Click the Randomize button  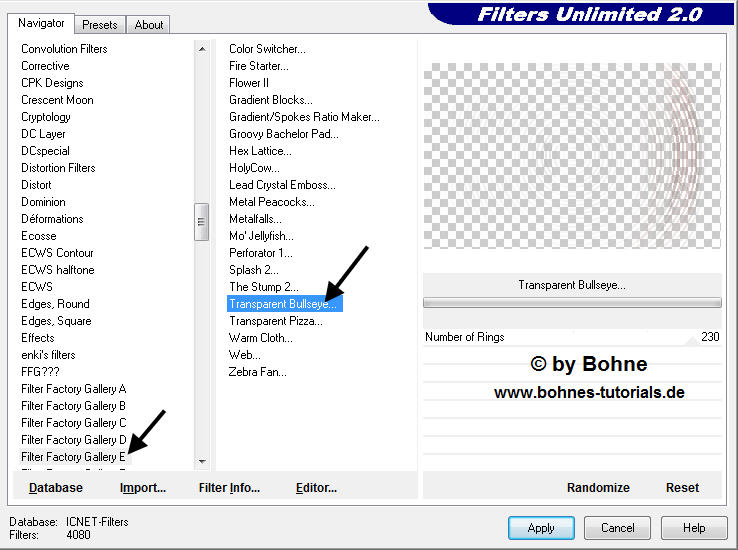pyautogui.click(x=598, y=488)
